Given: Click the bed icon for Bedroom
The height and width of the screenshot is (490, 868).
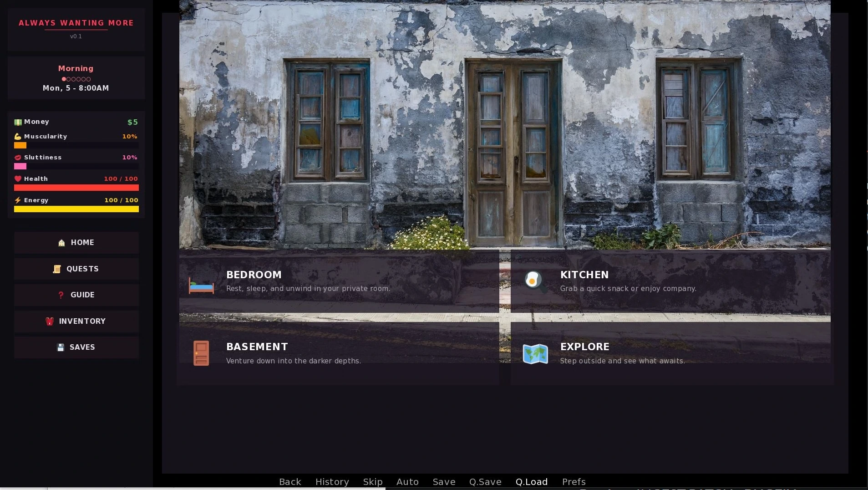Looking at the screenshot, I should pyautogui.click(x=201, y=286).
